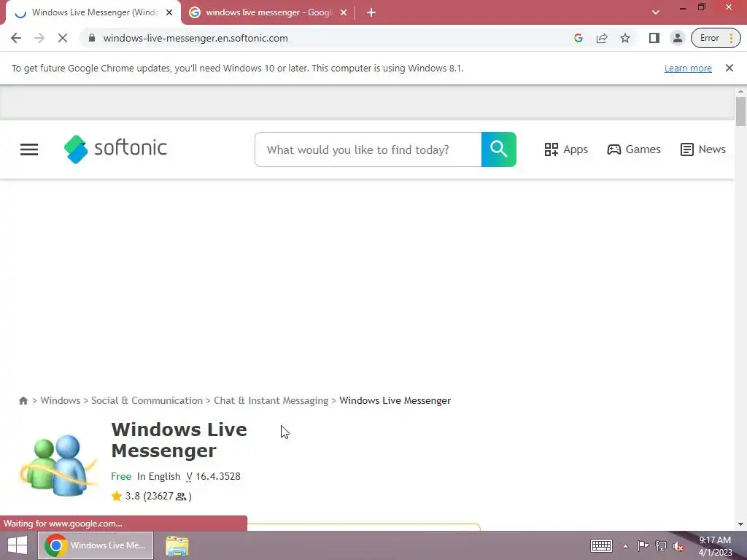The image size is (747, 560).
Task: Focus the Softonic search field
Action: 368,149
